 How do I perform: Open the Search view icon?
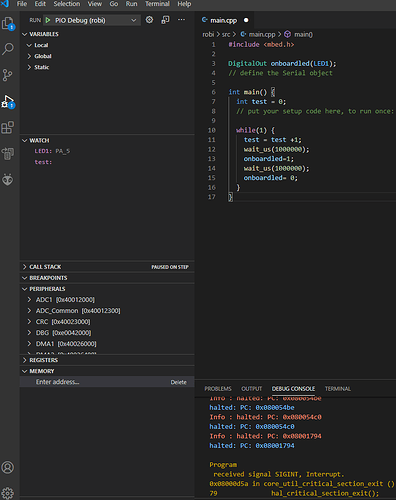pyautogui.click(x=8, y=49)
